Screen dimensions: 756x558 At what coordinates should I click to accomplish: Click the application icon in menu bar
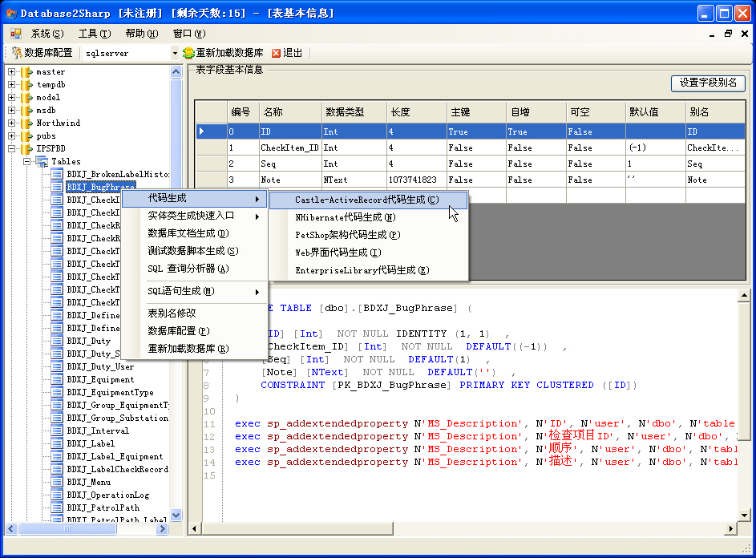[16, 34]
